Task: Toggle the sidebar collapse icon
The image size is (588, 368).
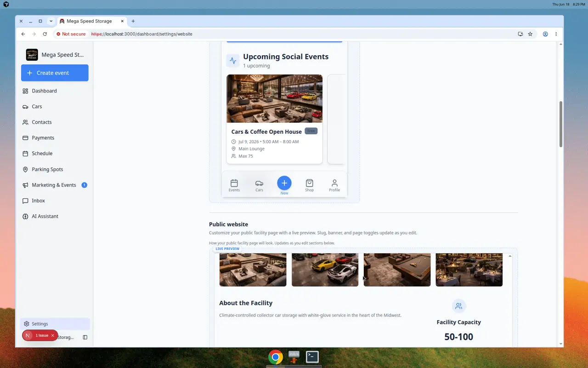Action: 85,337
